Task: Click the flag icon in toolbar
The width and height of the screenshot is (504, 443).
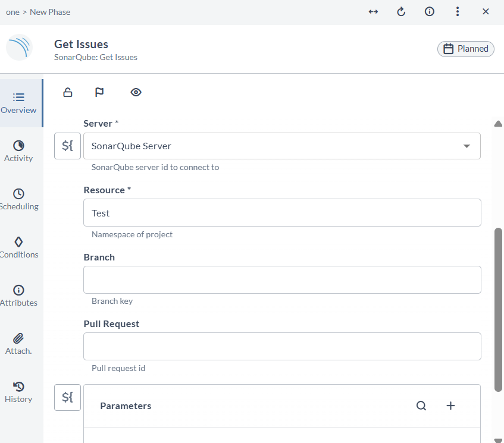Action: [99, 92]
